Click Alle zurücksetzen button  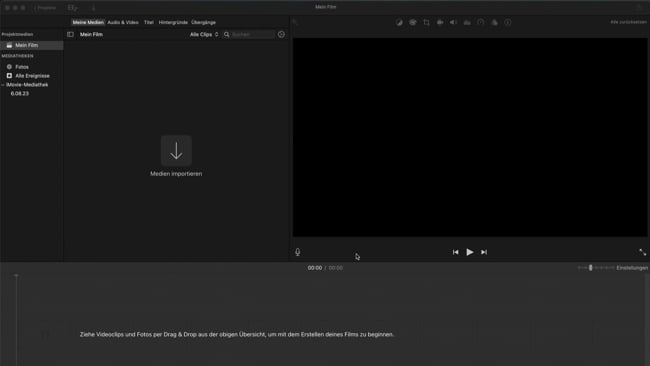click(628, 22)
